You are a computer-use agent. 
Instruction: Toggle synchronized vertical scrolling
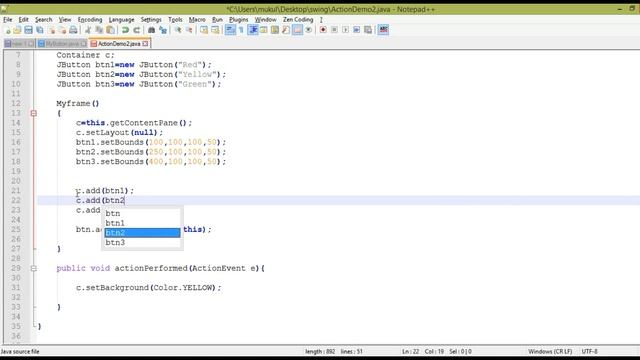click(x=204, y=30)
